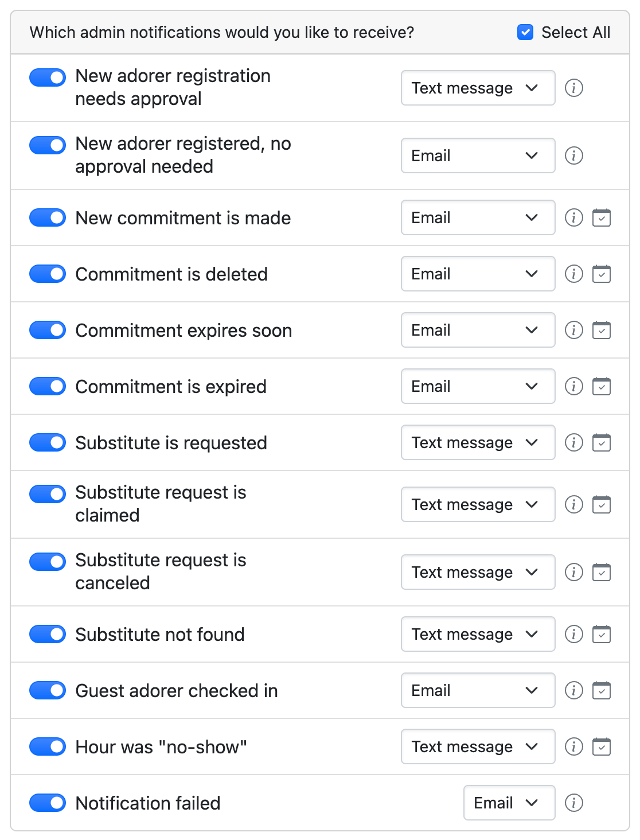
Task: Click calendar icon for Substitute not found
Action: (x=601, y=634)
